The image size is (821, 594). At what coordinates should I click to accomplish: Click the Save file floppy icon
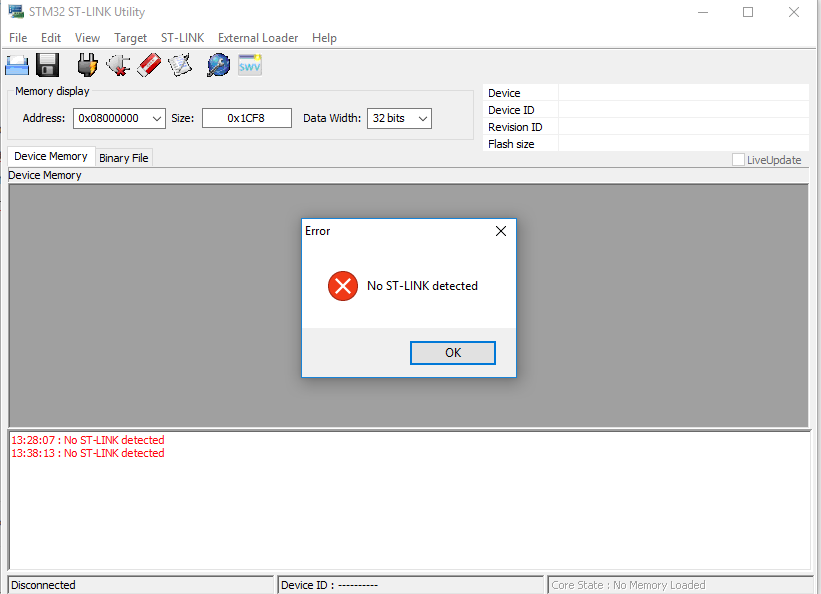pos(48,65)
